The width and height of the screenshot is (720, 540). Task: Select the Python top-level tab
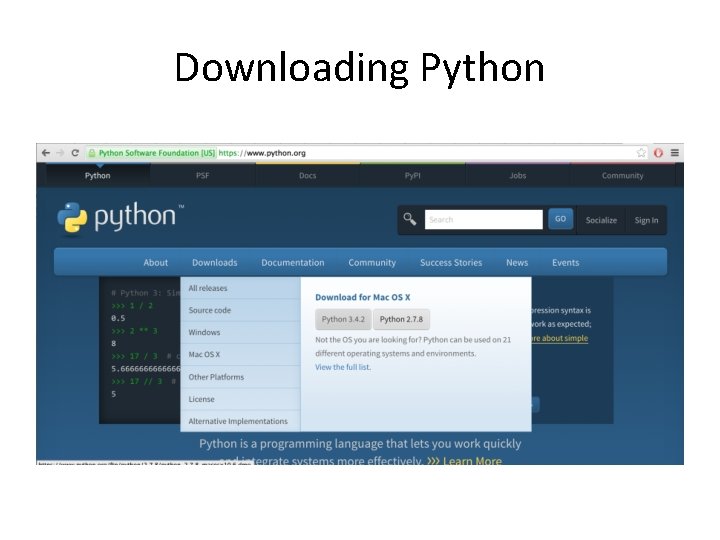point(98,175)
